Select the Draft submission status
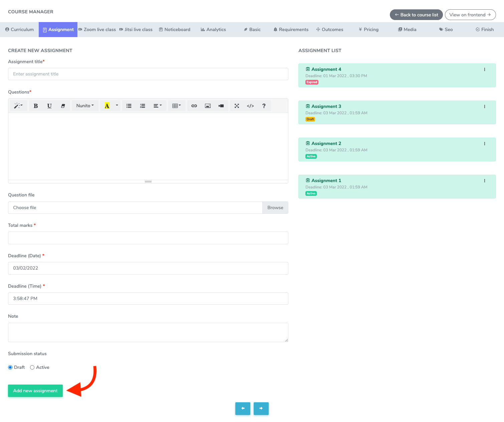This screenshot has height=422, width=504. pyautogui.click(x=10, y=367)
